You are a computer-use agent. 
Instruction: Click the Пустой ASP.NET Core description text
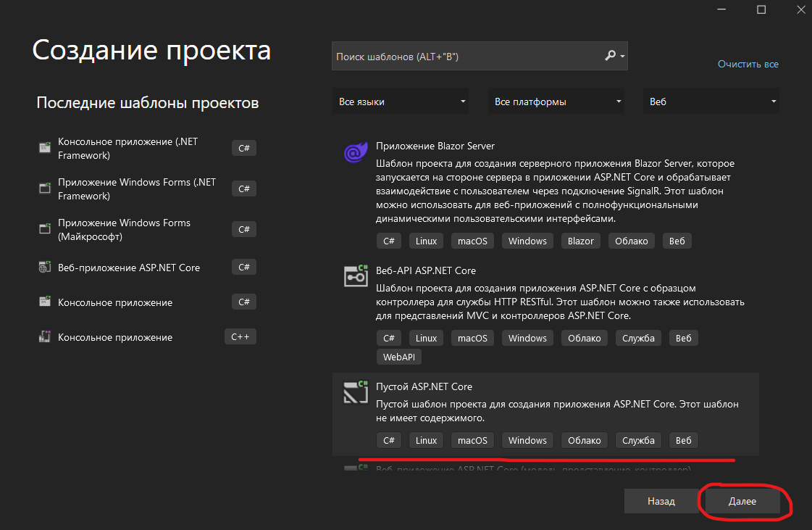click(557, 410)
